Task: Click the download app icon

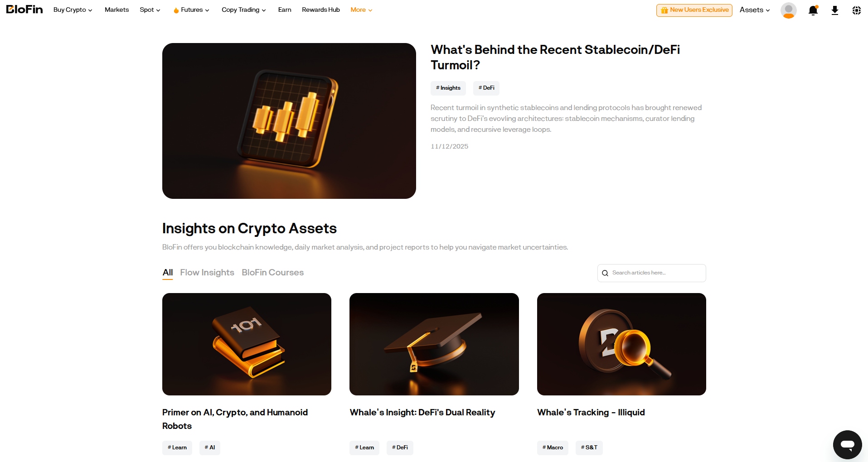Action: pyautogui.click(x=834, y=10)
